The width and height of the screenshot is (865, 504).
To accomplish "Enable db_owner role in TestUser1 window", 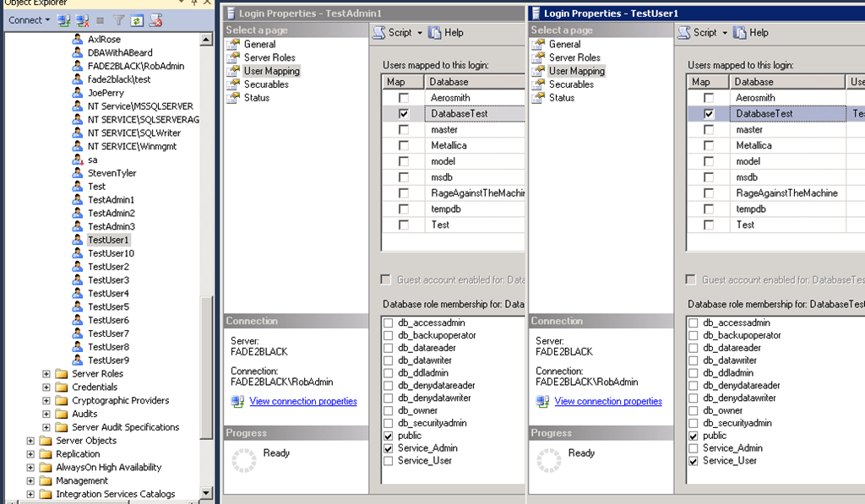I will (694, 411).
